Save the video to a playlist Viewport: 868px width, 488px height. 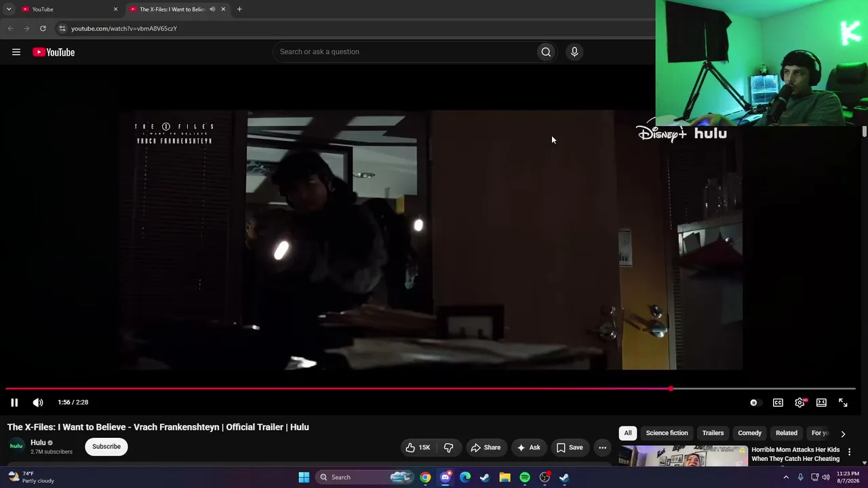point(570,447)
